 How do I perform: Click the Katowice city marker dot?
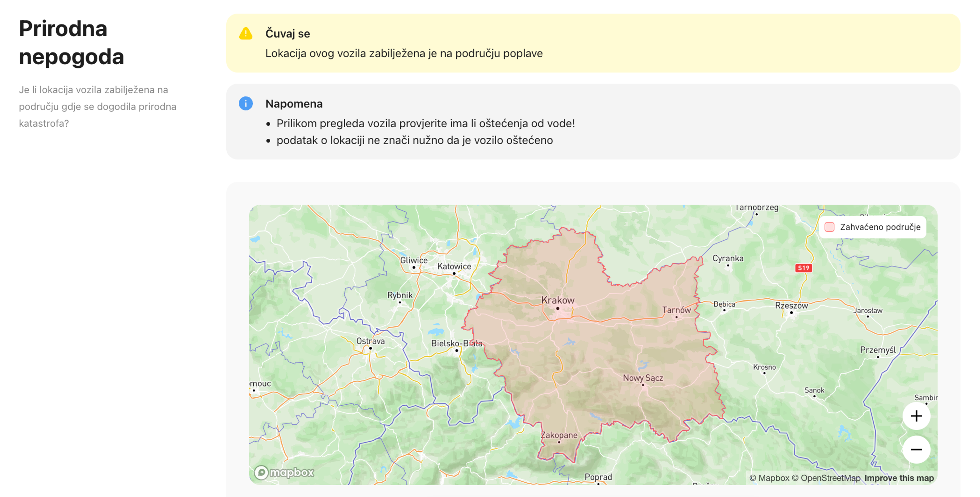454,273
